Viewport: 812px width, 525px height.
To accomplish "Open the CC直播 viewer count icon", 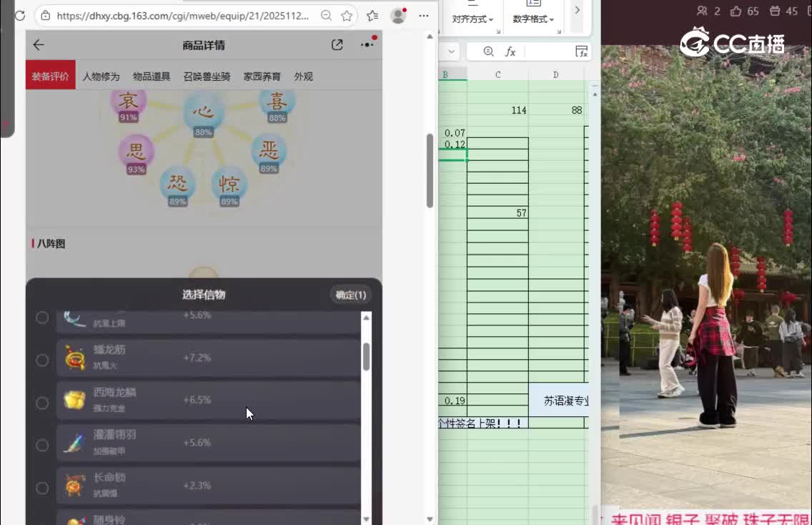I will [702, 11].
